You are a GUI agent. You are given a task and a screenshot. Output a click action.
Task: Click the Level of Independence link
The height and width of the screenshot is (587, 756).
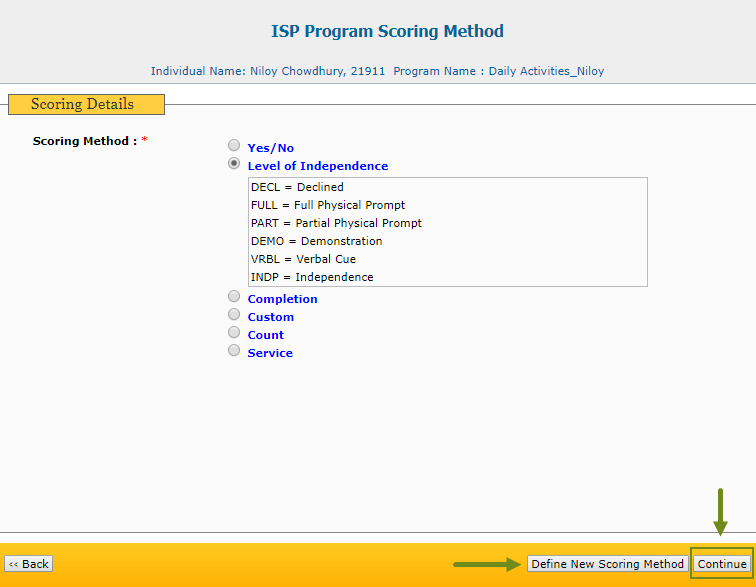pyautogui.click(x=318, y=166)
